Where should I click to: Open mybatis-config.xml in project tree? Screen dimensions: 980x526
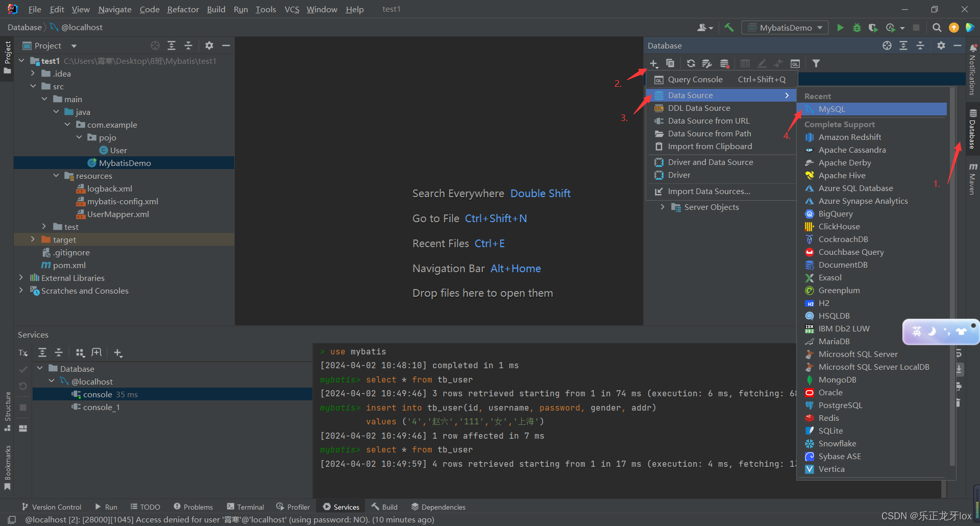tap(122, 201)
